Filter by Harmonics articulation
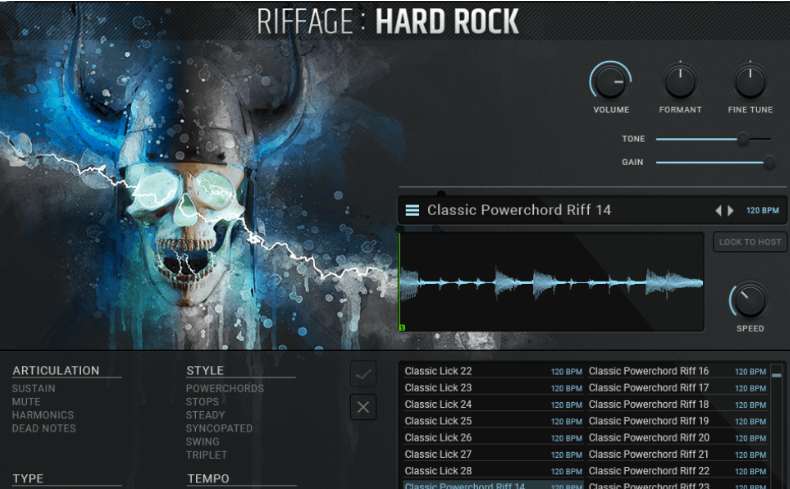The image size is (790, 489). point(43,415)
